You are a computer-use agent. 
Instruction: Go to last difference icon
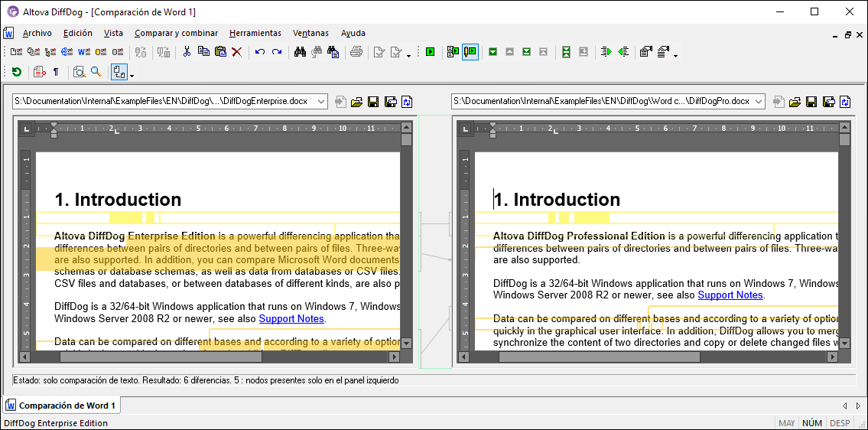tap(526, 52)
